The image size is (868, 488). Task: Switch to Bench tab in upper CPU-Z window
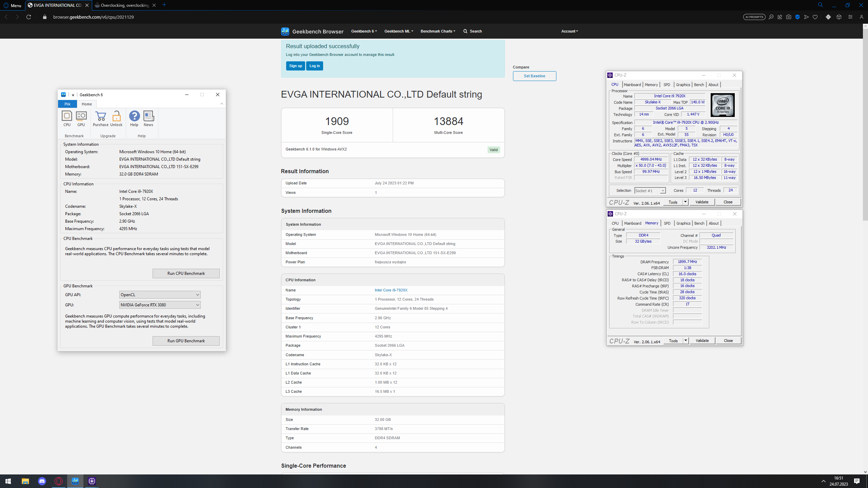point(699,85)
